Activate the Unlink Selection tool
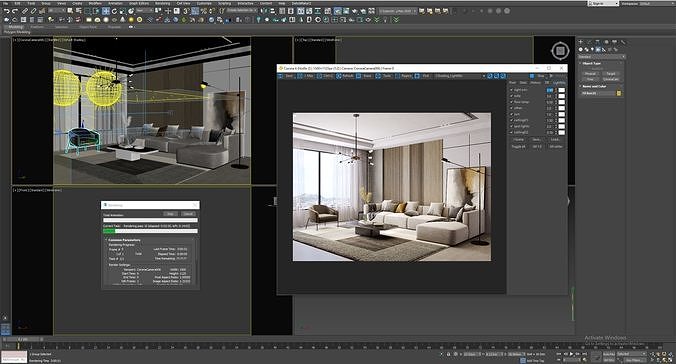The height and width of the screenshot is (364, 676). click(33, 11)
